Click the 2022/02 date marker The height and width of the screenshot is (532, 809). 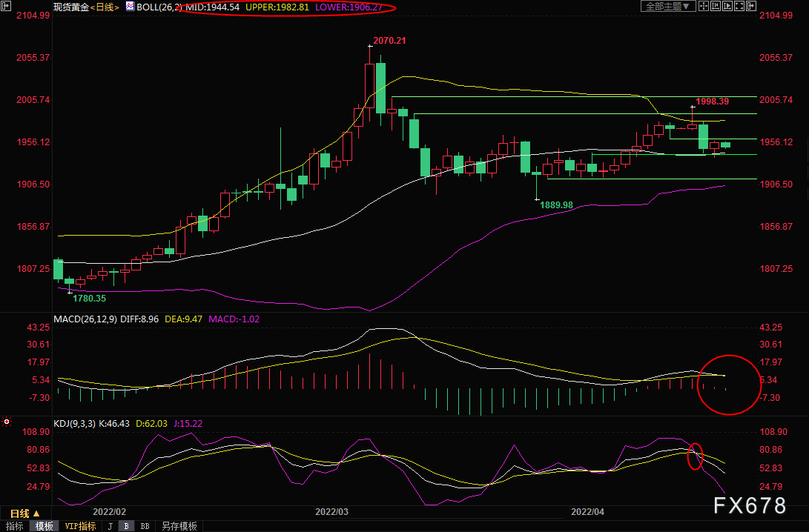[110, 512]
